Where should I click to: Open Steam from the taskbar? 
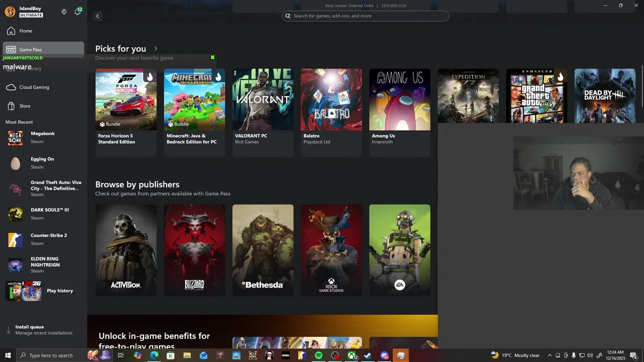click(x=368, y=355)
